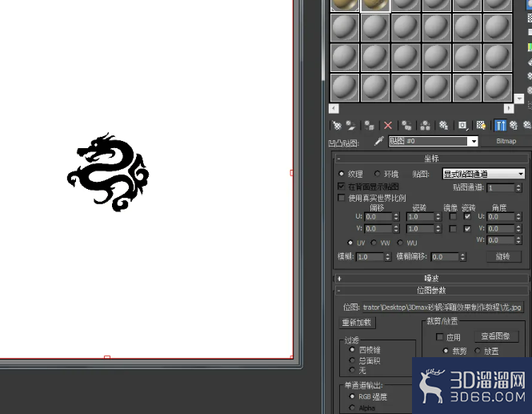Viewport: 532px width, 414px height.
Task: Click the U 偏移 spinner arrows
Action: (x=396, y=217)
